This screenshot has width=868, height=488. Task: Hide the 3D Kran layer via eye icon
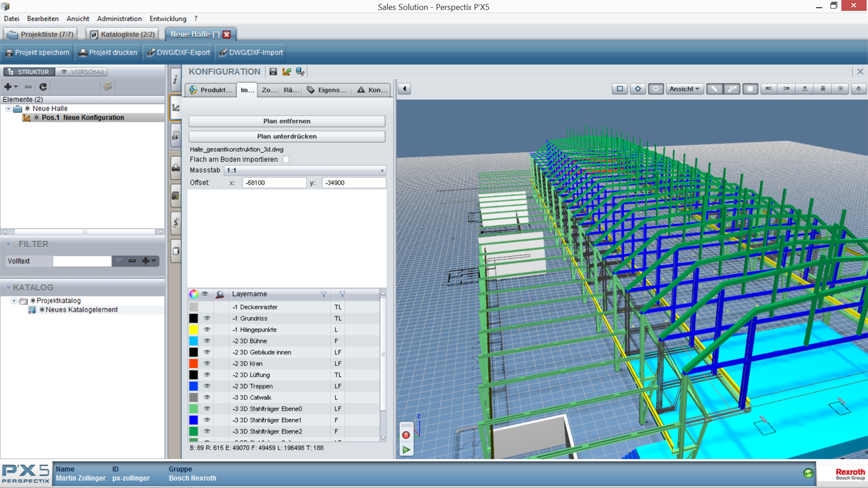(x=206, y=364)
